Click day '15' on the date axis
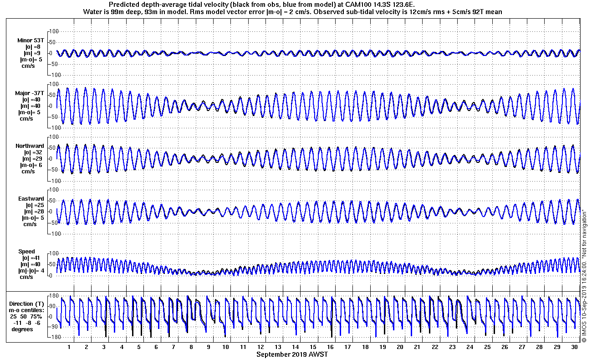Screen dimensions: 592x364 click(313, 347)
